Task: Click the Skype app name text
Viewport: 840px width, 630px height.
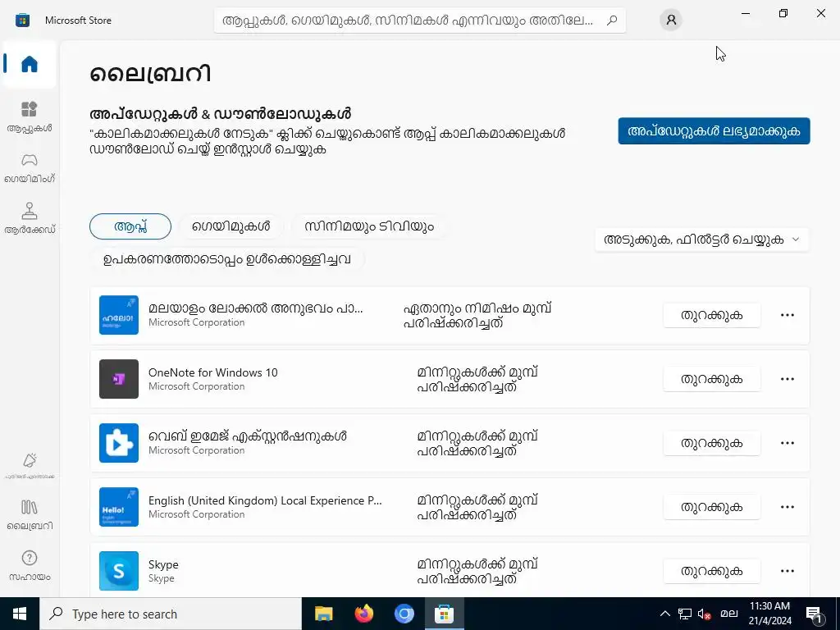Action: [163, 564]
